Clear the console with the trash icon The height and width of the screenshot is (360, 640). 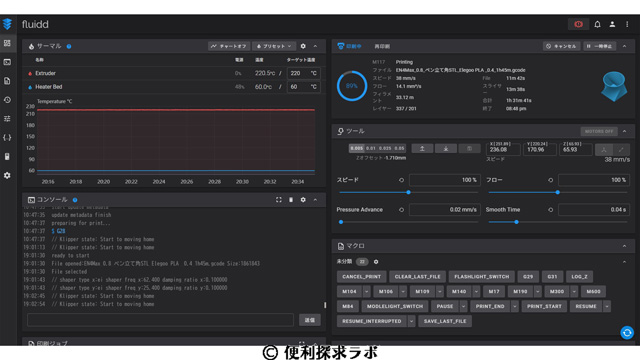291,200
